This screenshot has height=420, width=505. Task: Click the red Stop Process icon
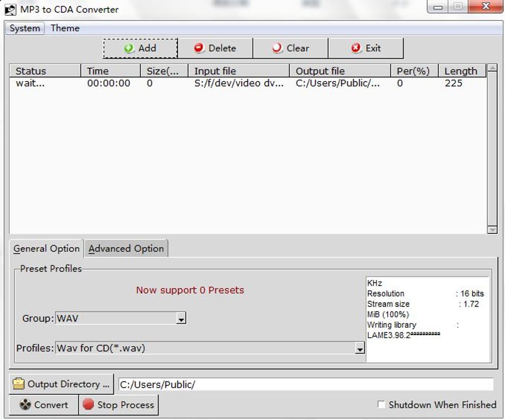(x=88, y=404)
